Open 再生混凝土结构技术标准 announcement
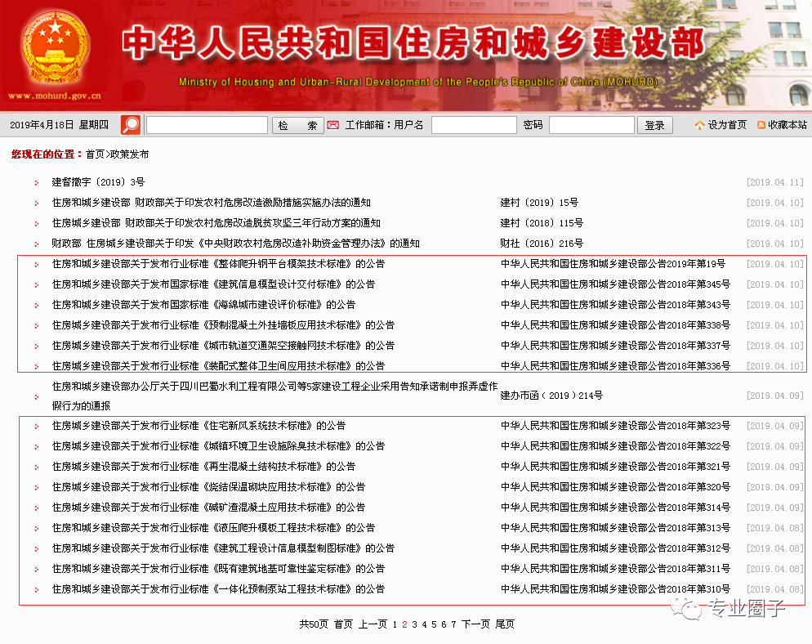 coord(203,467)
